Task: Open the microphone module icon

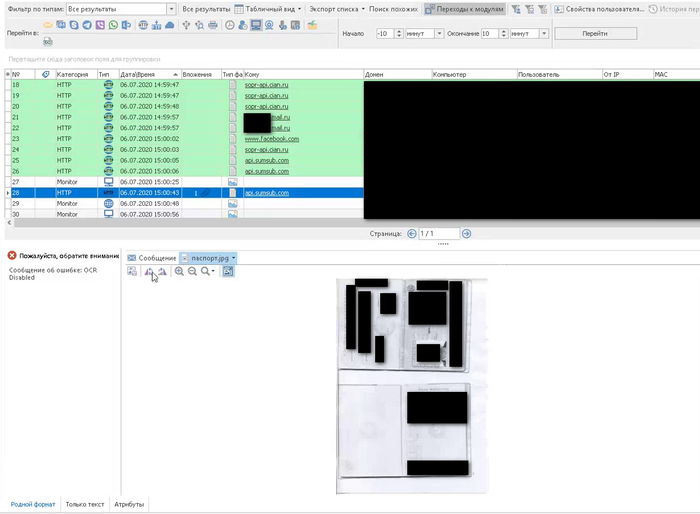Action: click(283, 25)
